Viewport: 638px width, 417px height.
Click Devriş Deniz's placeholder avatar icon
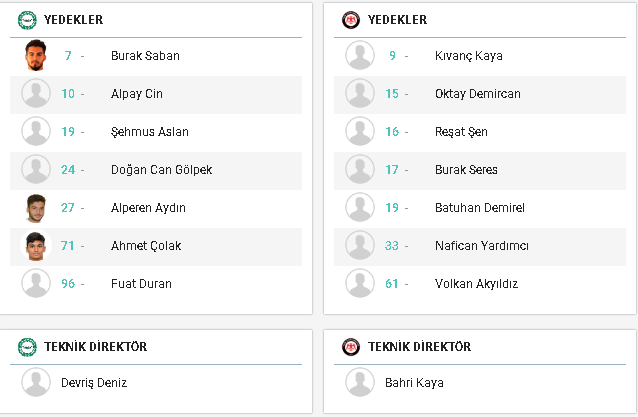click(36, 382)
